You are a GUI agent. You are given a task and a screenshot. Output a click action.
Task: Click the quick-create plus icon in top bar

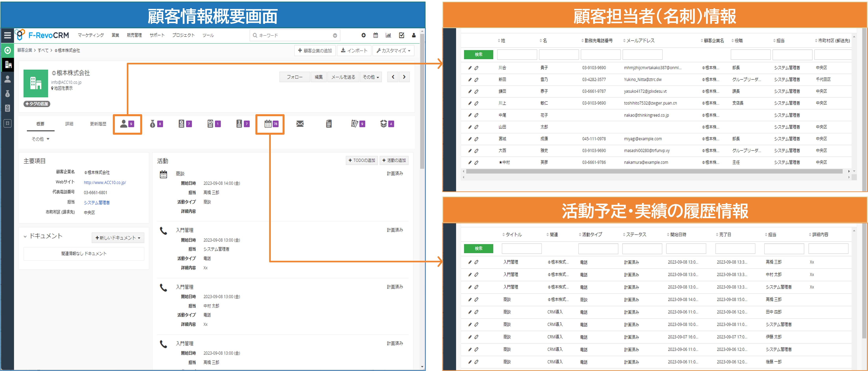pyautogui.click(x=364, y=35)
